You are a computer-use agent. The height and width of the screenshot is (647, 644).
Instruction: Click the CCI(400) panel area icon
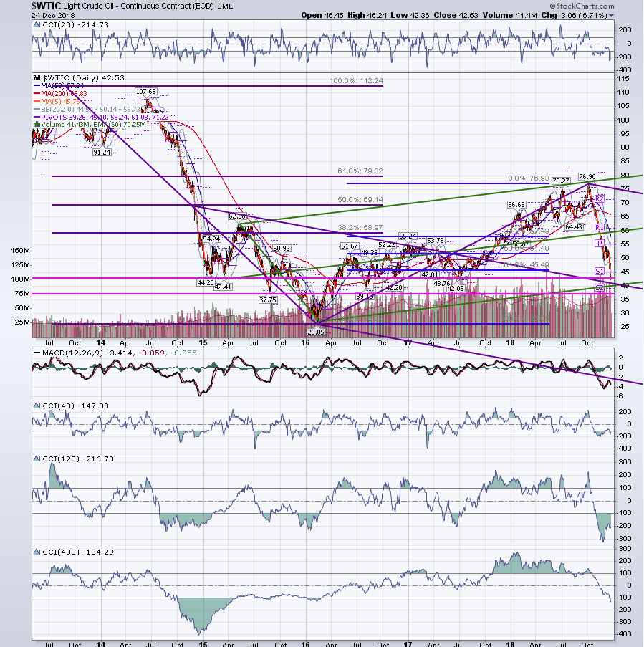coord(37,552)
